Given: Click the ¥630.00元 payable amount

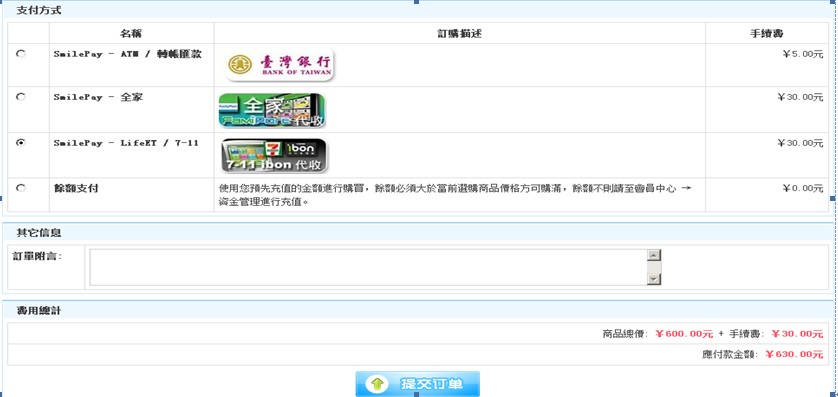Looking at the screenshot, I should click(794, 354).
